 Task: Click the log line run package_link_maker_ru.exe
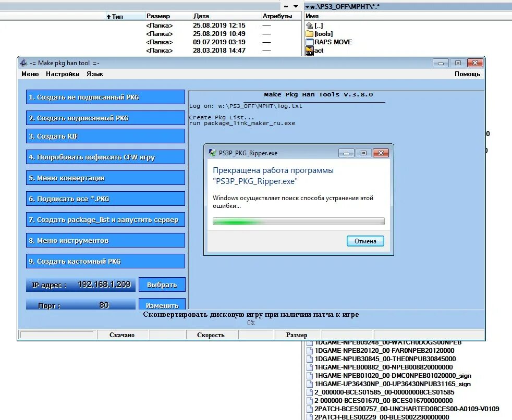242,123
